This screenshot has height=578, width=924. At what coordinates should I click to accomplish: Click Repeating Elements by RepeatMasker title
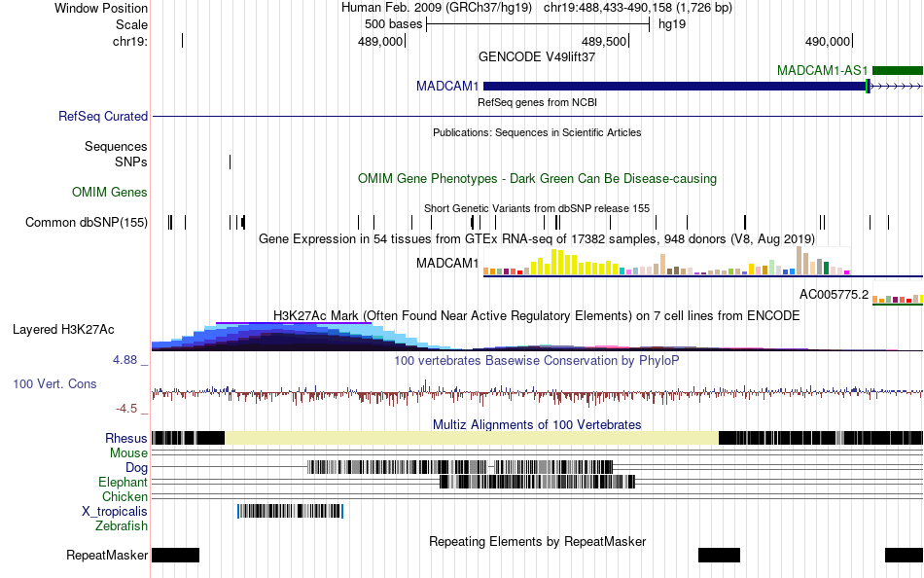point(538,541)
